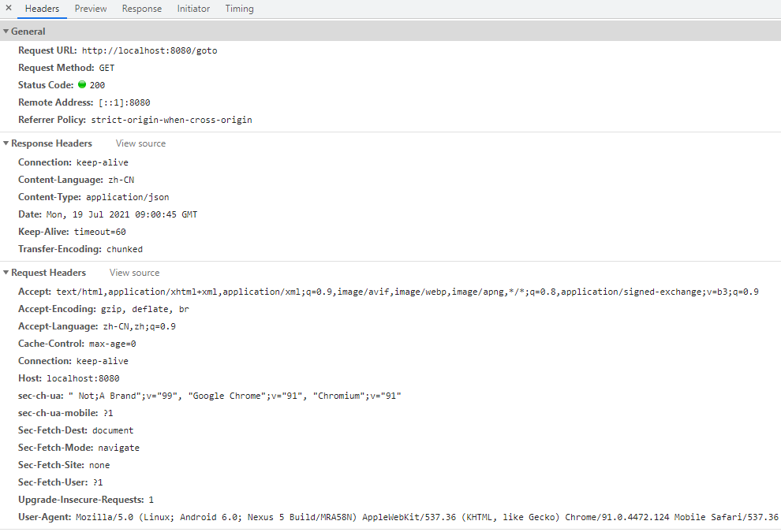Click the green status code indicator
781x532 pixels.
coord(82,85)
